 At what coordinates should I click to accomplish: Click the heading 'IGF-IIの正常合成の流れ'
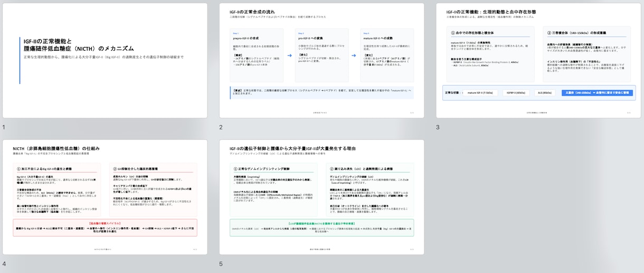click(252, 12)
